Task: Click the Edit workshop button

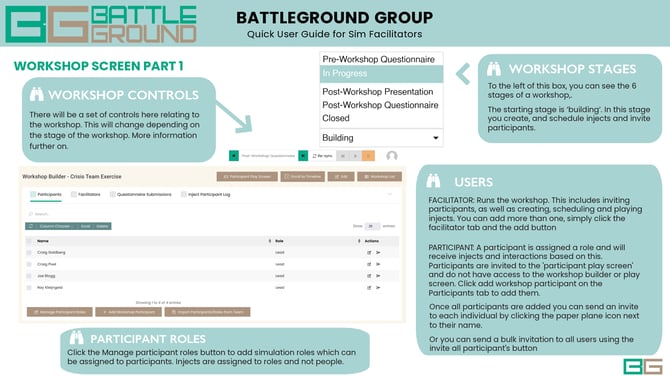Action: [341, 176]
